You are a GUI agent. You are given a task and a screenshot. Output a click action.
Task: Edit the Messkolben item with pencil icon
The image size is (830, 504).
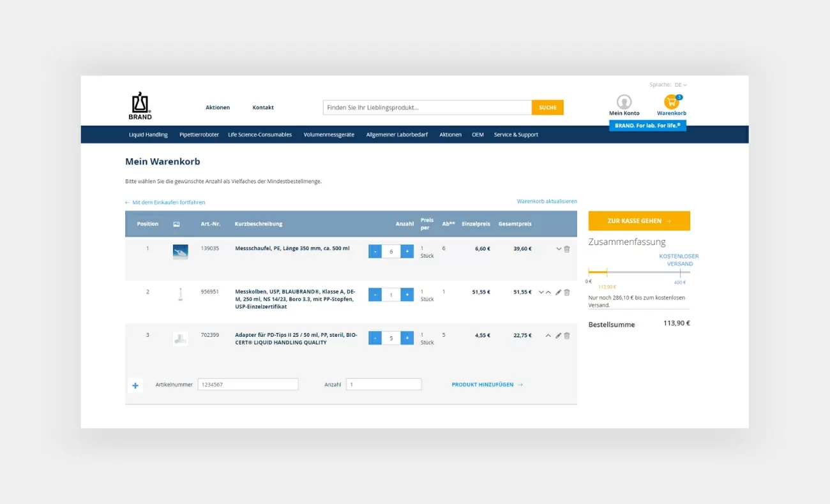(x=558, y=292)
